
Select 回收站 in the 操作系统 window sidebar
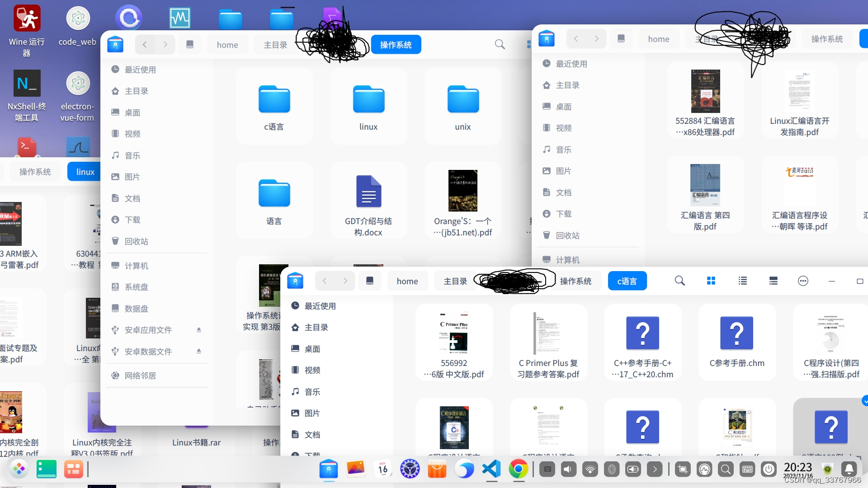(156, 241)
